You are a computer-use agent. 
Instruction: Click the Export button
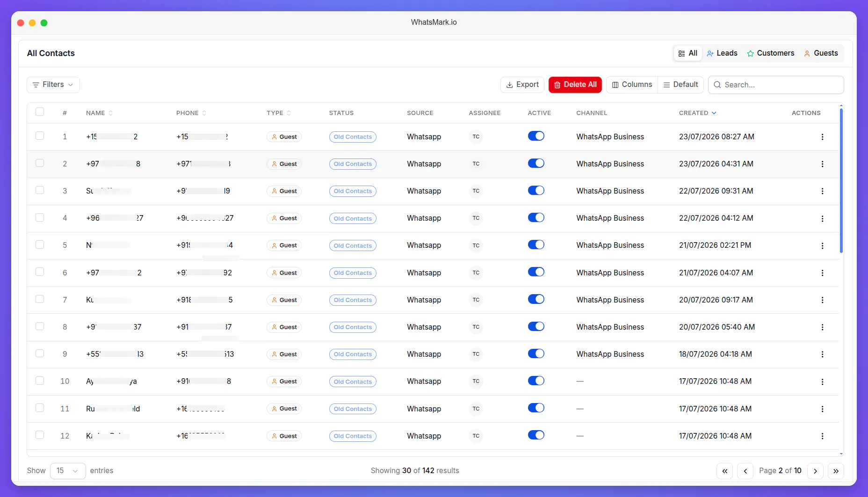[x=522, y=85]
